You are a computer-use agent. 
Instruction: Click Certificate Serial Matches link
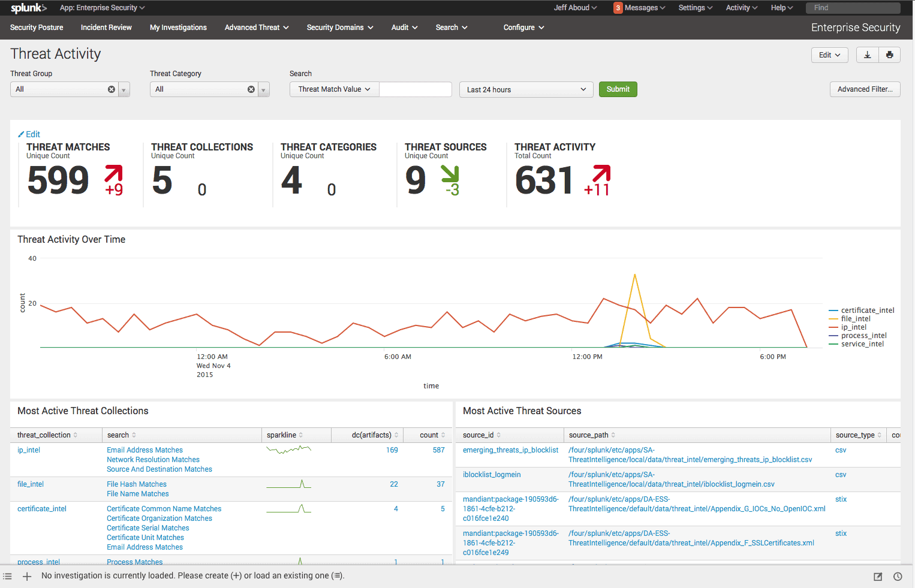coord(148,528)
